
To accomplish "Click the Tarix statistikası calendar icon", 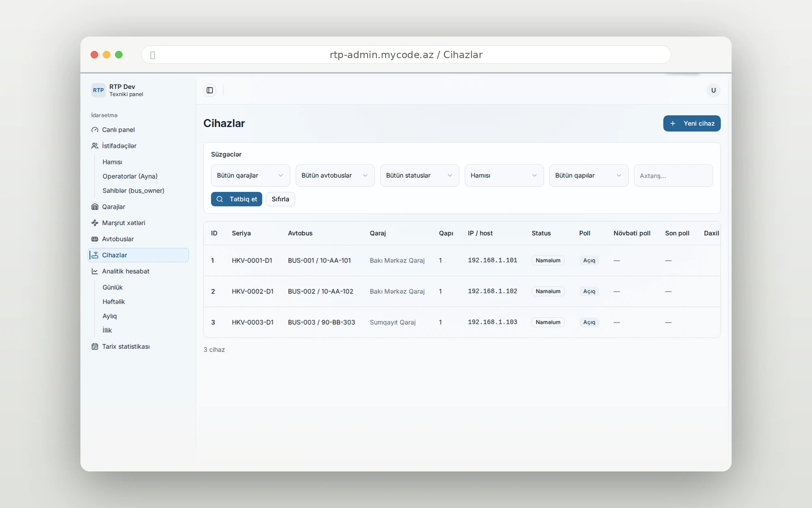I will [95, 346].
